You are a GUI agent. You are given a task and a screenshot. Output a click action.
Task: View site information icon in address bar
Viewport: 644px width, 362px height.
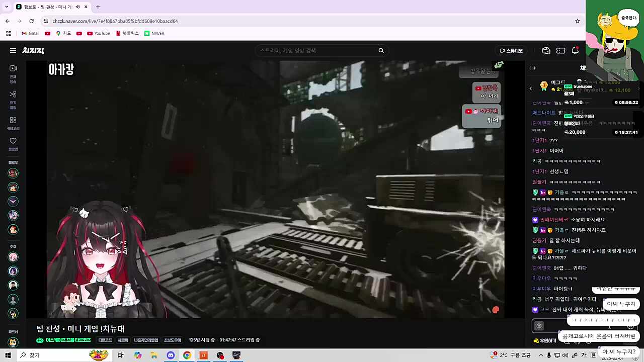tap(46, 21)
